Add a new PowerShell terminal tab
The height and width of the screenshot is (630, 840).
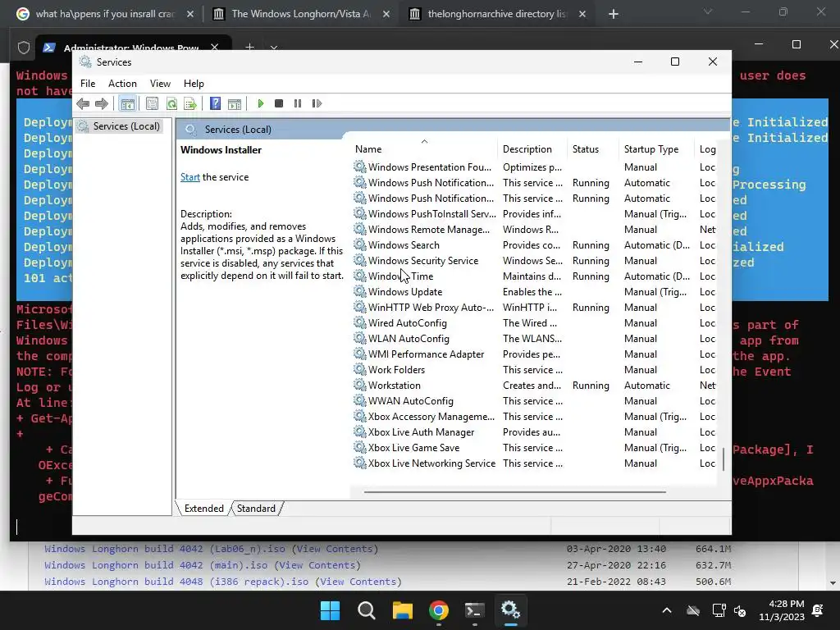249,47
